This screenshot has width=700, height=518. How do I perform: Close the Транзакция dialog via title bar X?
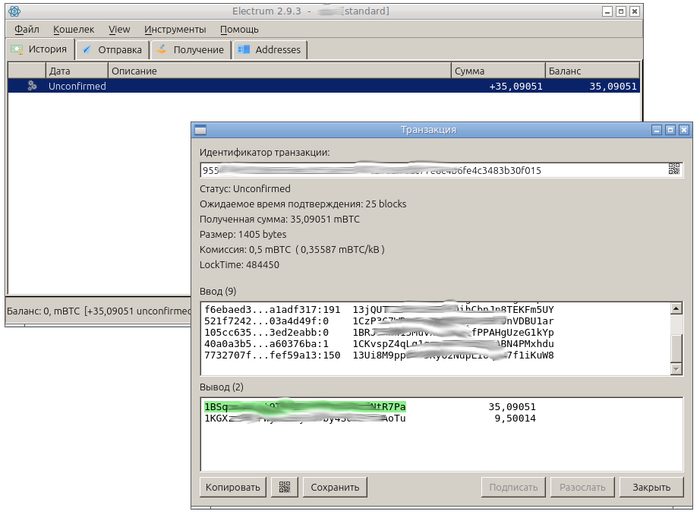[x=684, y=130]
